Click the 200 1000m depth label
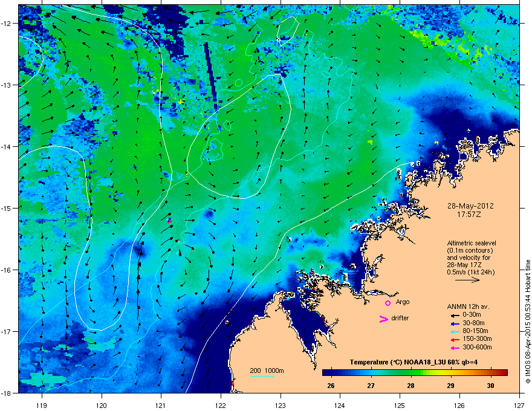Viewport: 532px width, 411px height. [267, 371]
